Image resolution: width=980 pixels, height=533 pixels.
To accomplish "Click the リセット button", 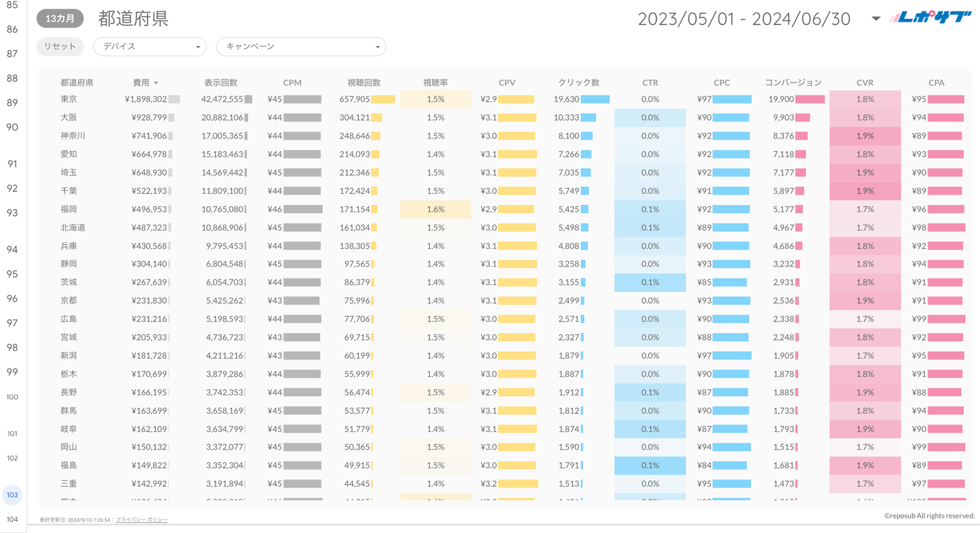I will [x=60, y=46].
